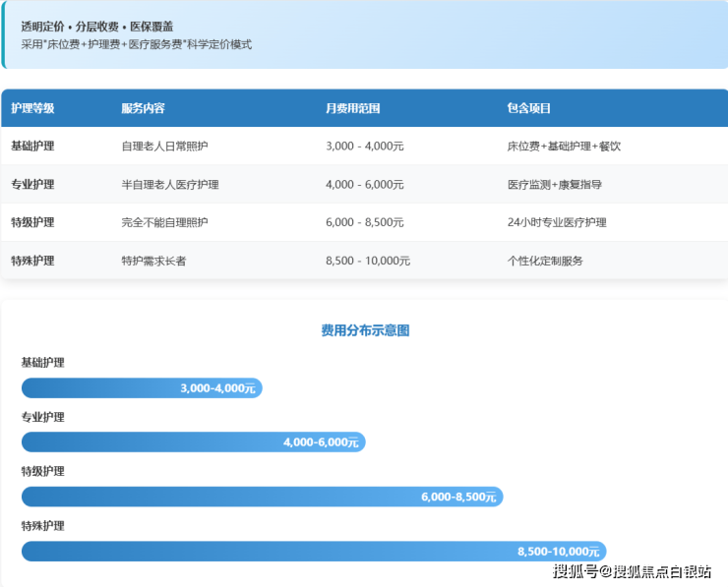Click the 费用分布示意图 chart title
This screenshot has width=728, height=587.
click(x=365, y=330)
